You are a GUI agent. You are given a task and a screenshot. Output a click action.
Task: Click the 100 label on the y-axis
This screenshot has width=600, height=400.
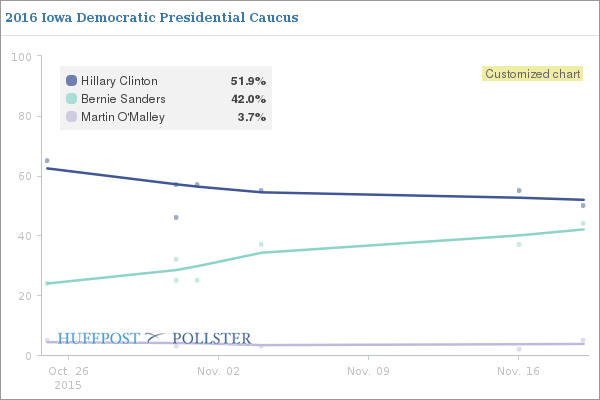[x=20, y=56]
